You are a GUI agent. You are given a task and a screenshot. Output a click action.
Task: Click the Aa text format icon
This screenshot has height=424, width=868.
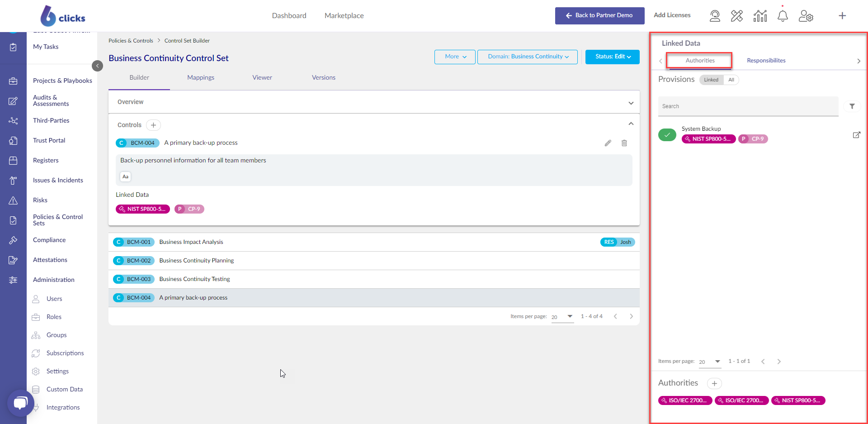pyautogui.click(x=126, y=176)
